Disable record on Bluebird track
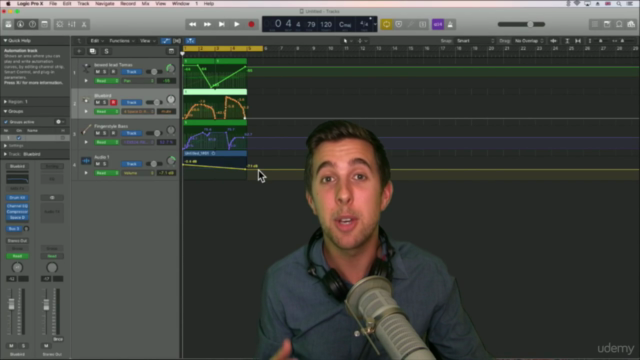 (113, 102)
